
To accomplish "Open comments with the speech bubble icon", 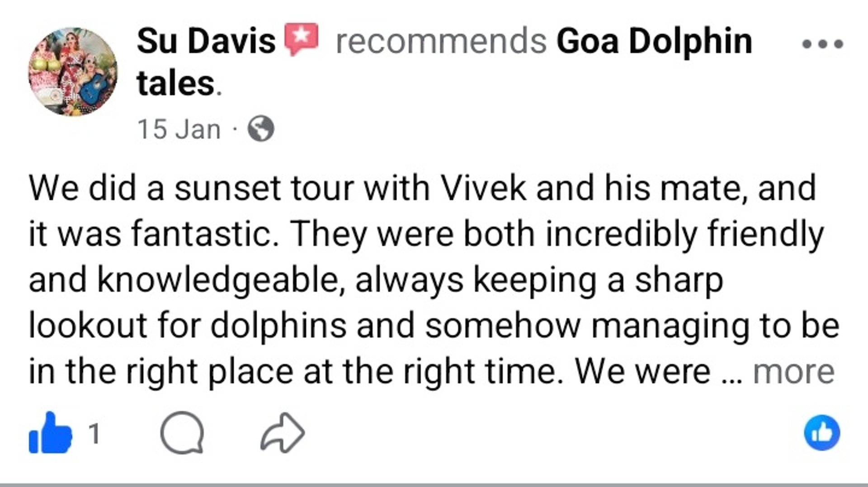I will click(x=182, y=433).
